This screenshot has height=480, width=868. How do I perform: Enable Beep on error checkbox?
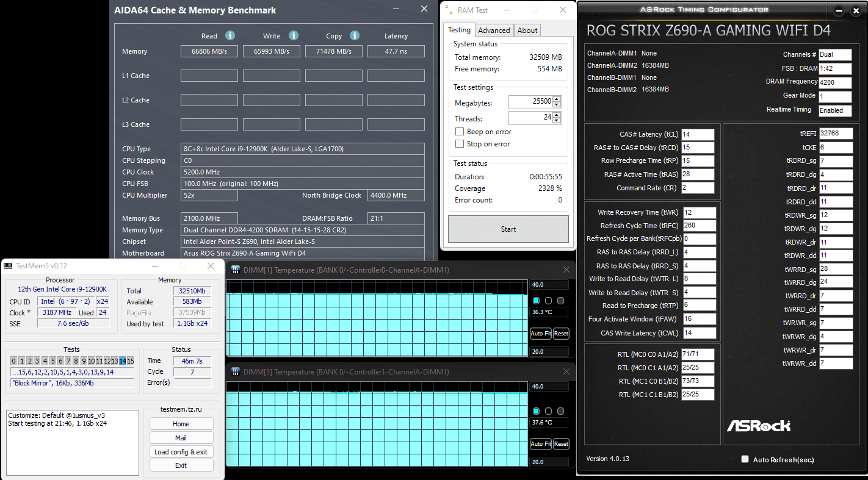point(460,132)
